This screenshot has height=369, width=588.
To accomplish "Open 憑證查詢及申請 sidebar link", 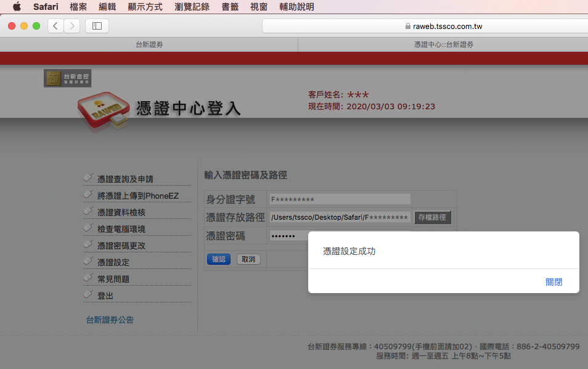I will click(125, 179).
